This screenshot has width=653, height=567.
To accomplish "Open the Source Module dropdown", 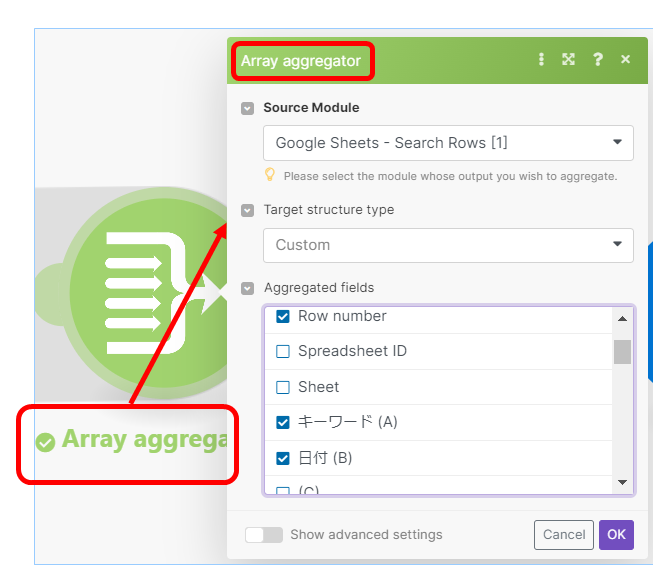I will pyautogui.click(x=448, y=143).
